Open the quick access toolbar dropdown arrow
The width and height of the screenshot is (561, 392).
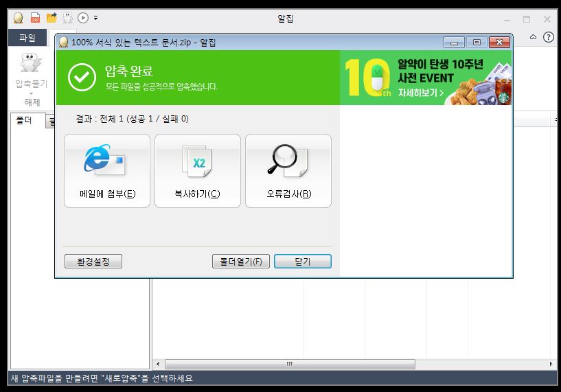[x=96, y=18]
